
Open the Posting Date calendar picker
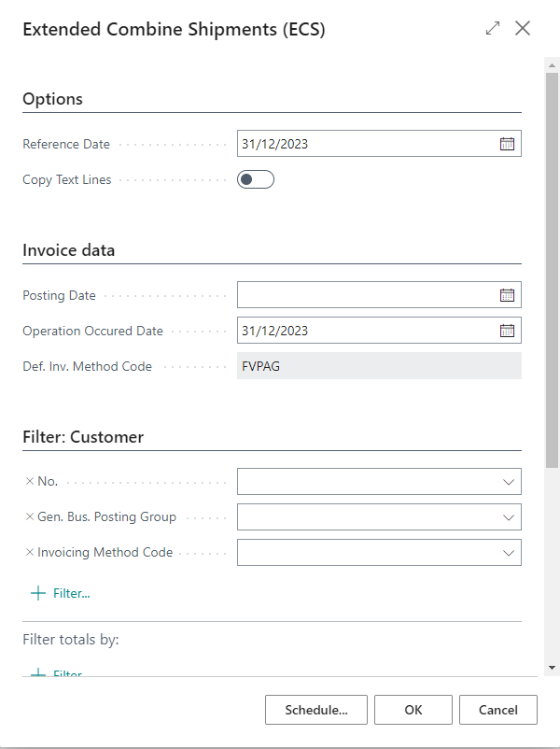507,294
